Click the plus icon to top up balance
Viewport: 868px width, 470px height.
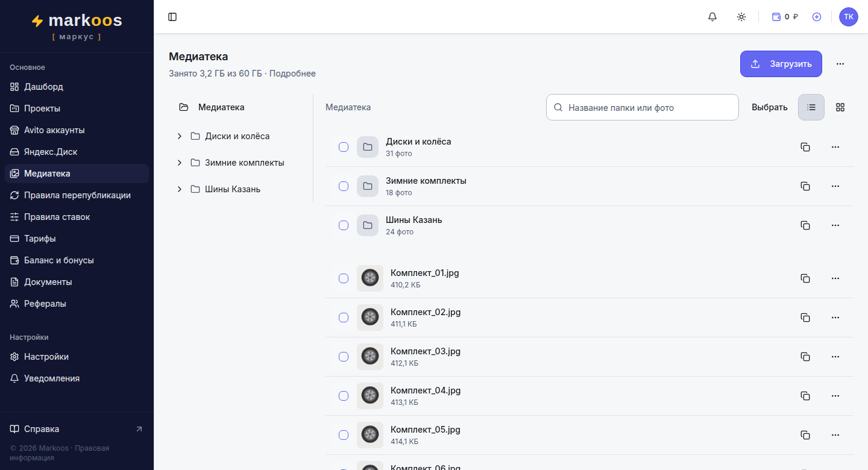(x=817, y=17)
